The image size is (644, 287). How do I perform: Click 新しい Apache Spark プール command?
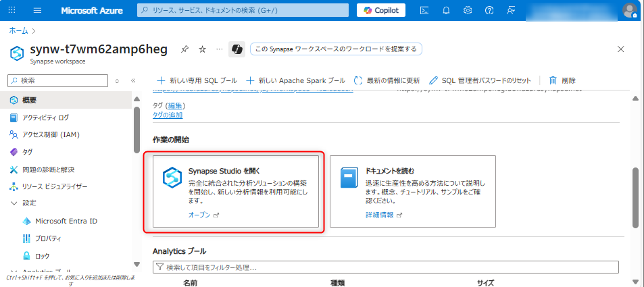[x=296, y=80]
